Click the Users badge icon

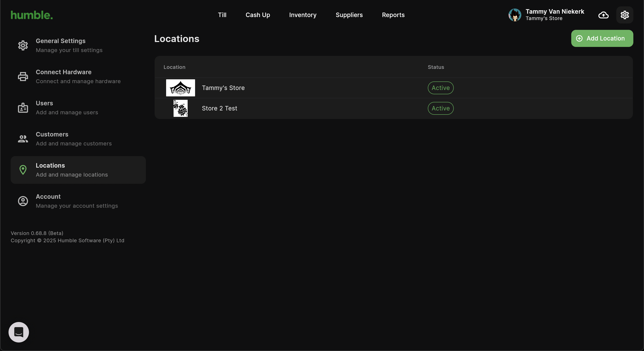23,108
